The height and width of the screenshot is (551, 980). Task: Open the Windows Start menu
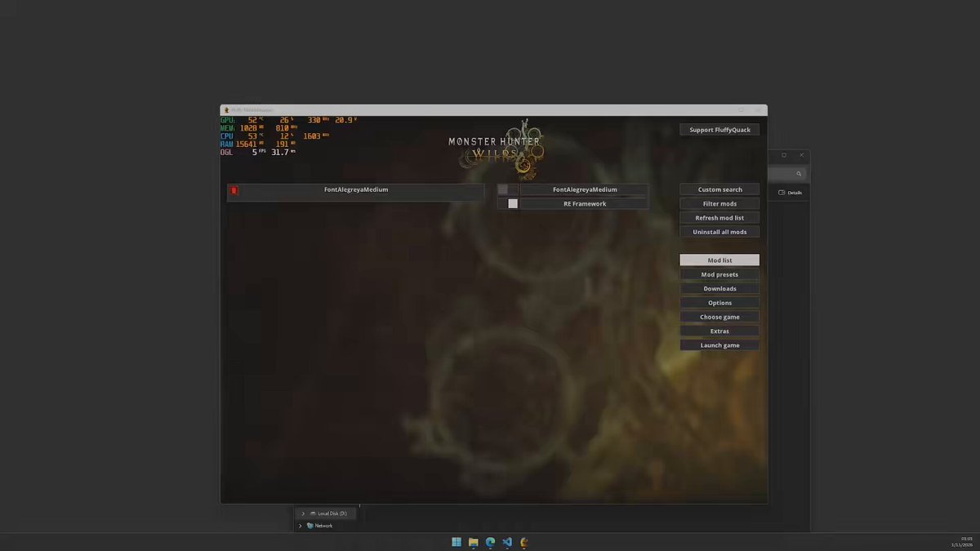[457, 542]
